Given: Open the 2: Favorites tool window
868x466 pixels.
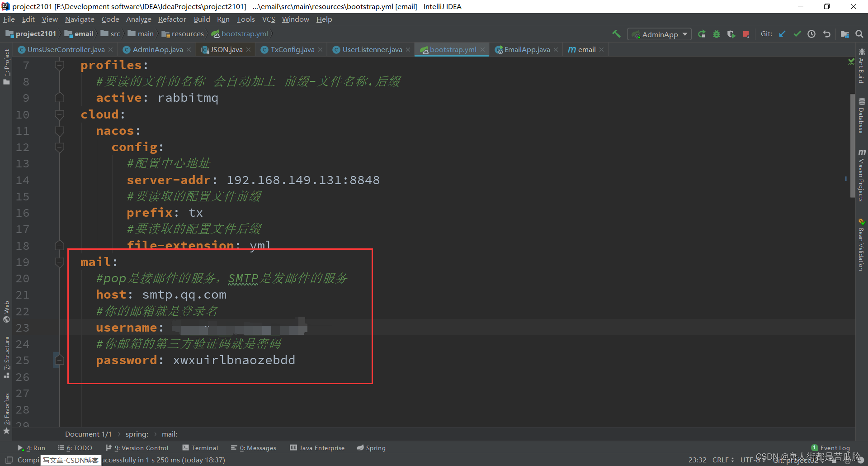Looking at the screenshot, I should point(6,413).
